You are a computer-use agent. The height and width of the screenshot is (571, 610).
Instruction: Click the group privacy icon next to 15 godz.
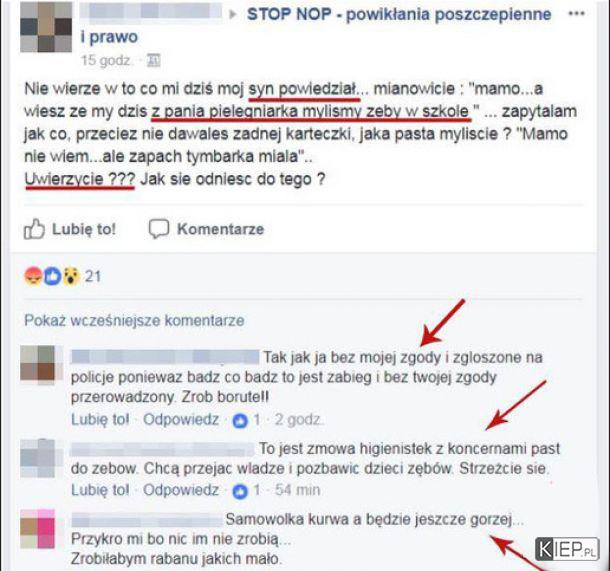(x=153, y=60)
